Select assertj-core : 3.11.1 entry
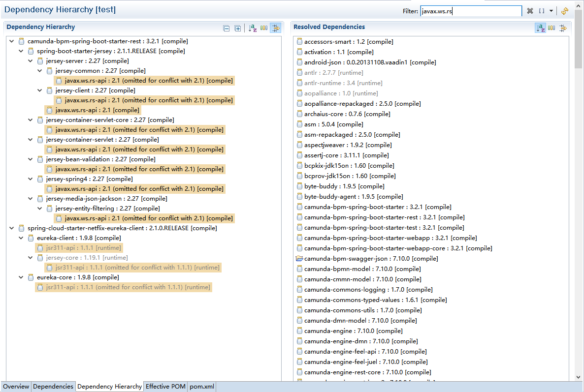The width and height of the screenshot is (584, 392). pos(343,155)
